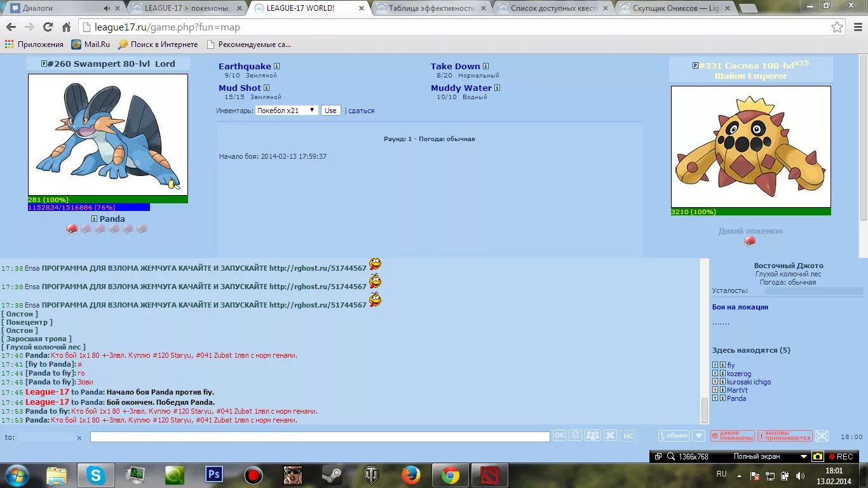
Task: Clear the chat recipient with the small x
Action: (x=79, y=438)
